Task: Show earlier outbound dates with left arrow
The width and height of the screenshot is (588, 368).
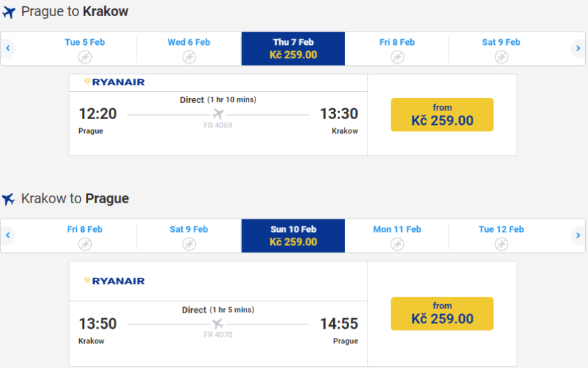Action: tap(8, 48)
